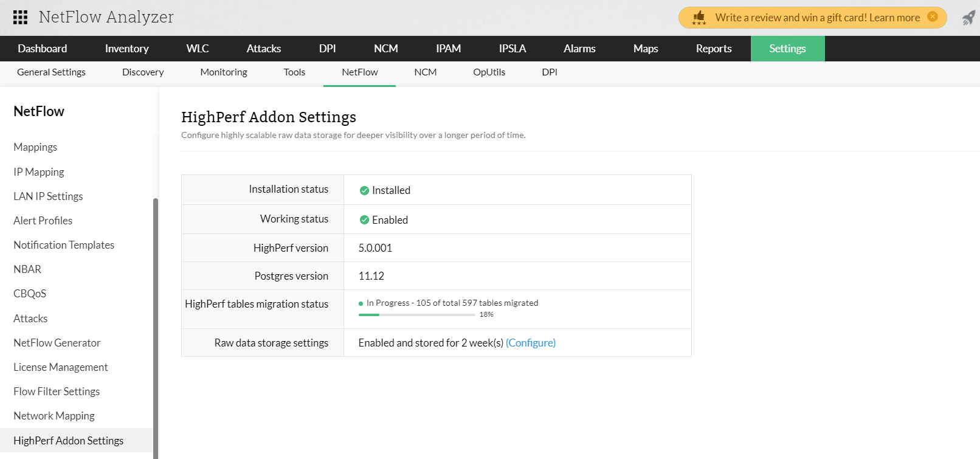Viewport: 980px width, 459px height.
Task: Click the Raw data storage settings label
Action: coord(271,343)
